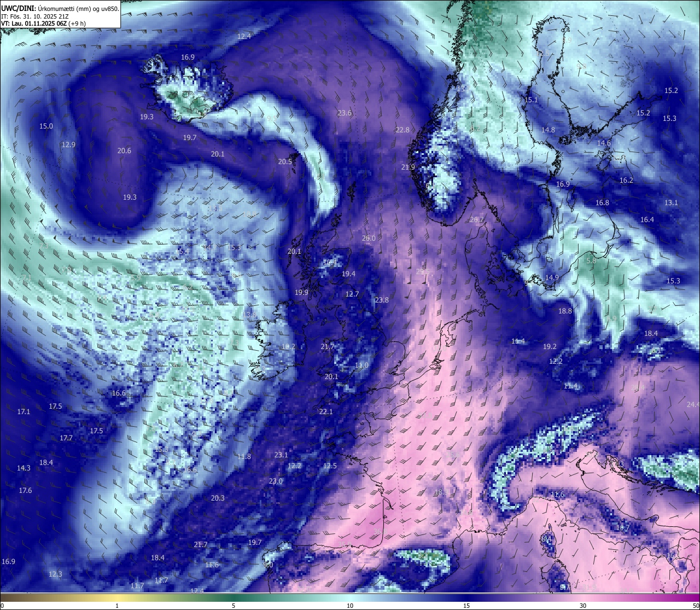Click the 16.8 value label
The width and height of the screenshot is (700, 610).
coord(602,203)
